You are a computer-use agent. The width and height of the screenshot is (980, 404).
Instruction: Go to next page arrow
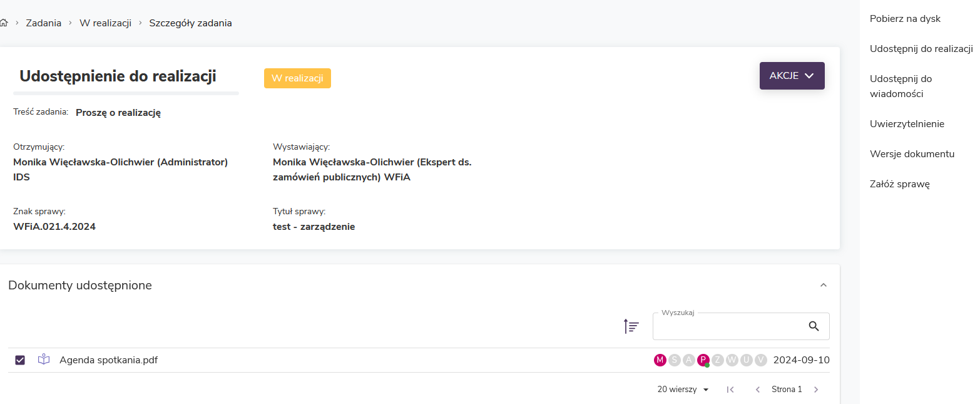[x=816, y=390]
